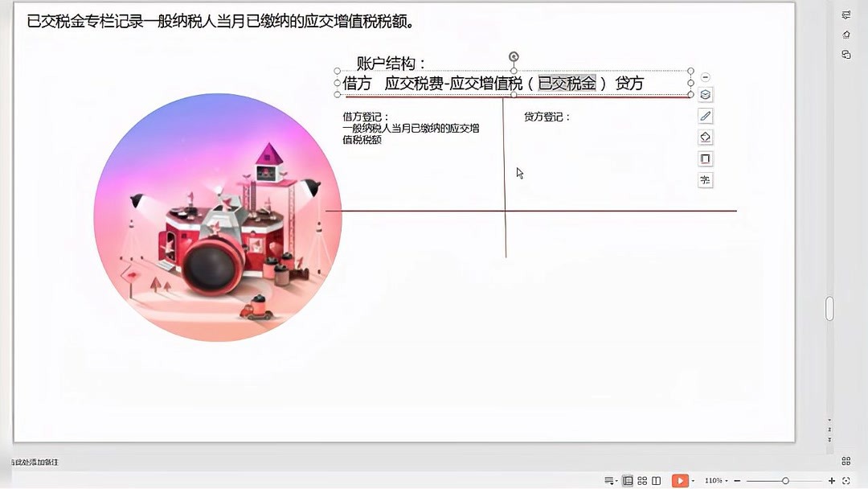Select the text box outline icon
The width and height of the screenshot is (868, 489).
click(705, 158)
